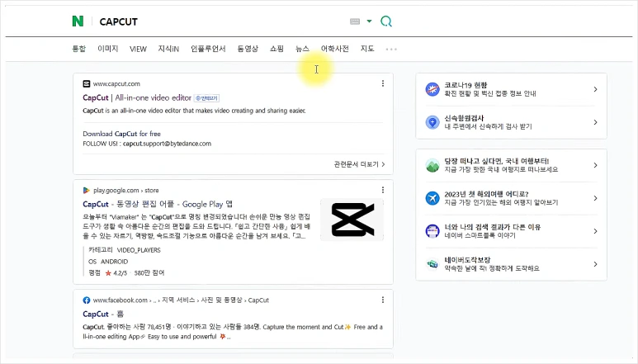Open the www.capcut.com URL link
The width and height of the screenshot is (638, 364).
[x=116, y=84]
